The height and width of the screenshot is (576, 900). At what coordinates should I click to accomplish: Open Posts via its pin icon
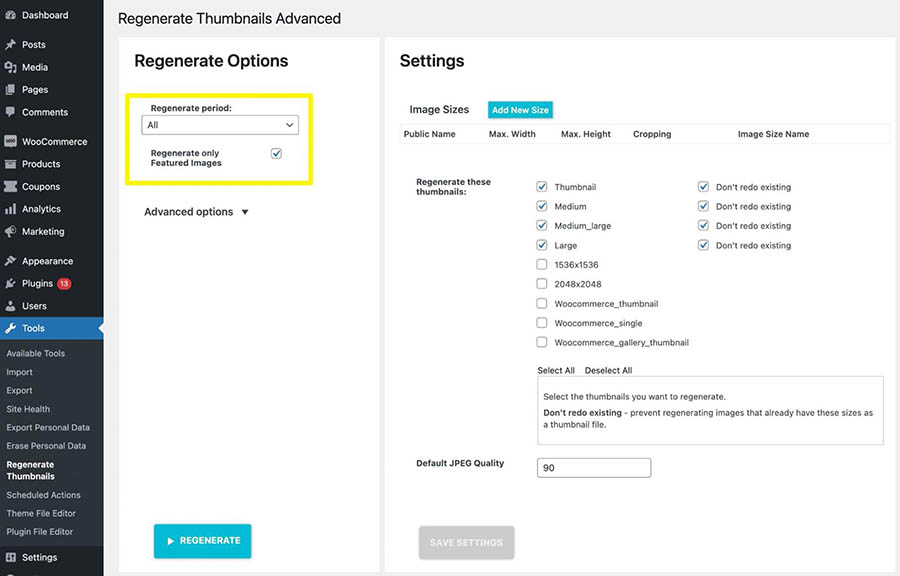(x=10, y=45)
